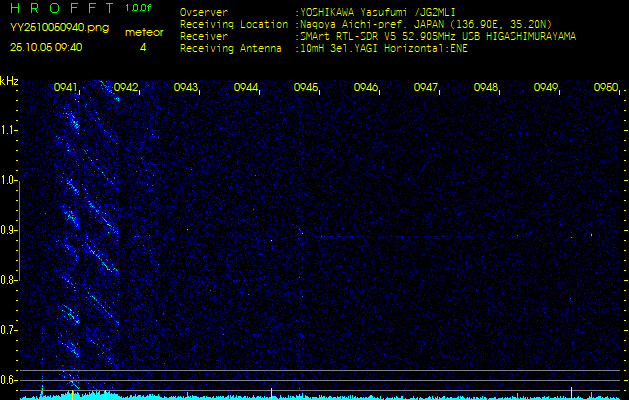Click the 0.8 kHz frequency label
Screen dimensions: 629x400
point(7,280)
